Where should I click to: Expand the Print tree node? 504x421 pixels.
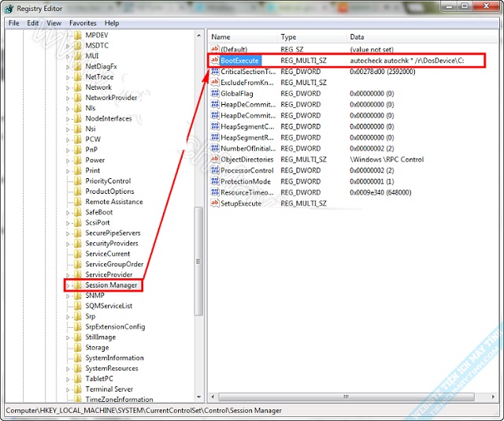[68, 171]
